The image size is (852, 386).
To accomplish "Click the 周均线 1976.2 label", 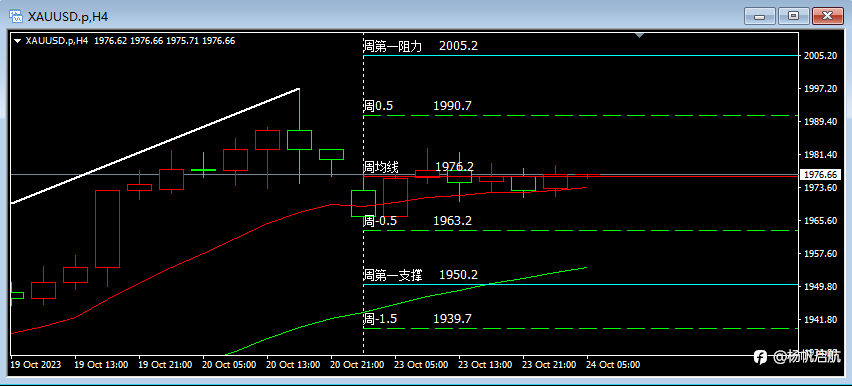I will (419, 166).
